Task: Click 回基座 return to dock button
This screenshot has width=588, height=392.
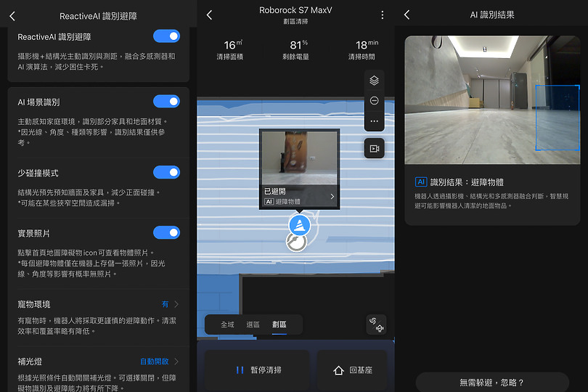Action: [352, 370]
